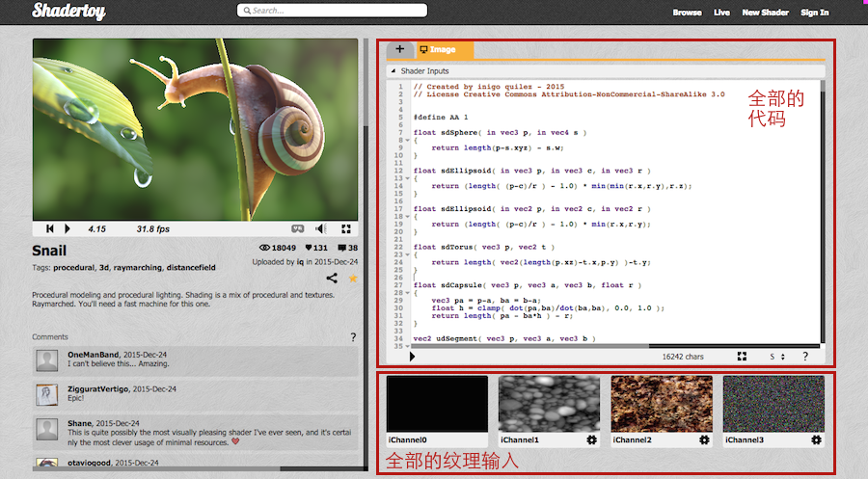Screen dimensions: 868x479
Task: Mute the shader audio
Action: coord(320,228)
